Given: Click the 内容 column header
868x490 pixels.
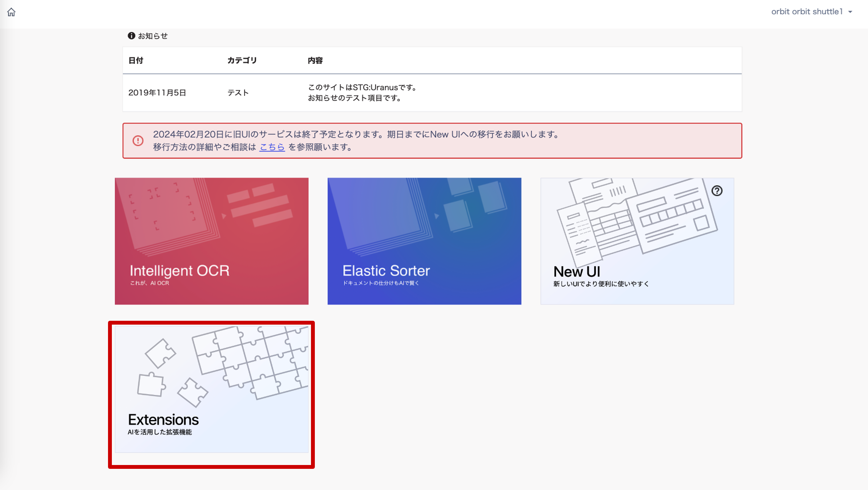Looking at the screenshot, I should (315, 60).
